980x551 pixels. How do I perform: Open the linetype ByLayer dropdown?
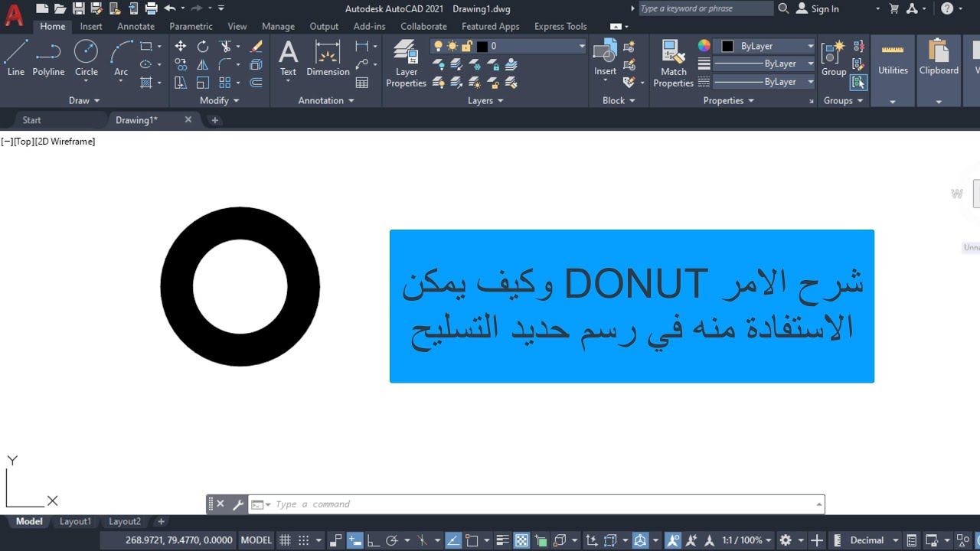[766, 81]
